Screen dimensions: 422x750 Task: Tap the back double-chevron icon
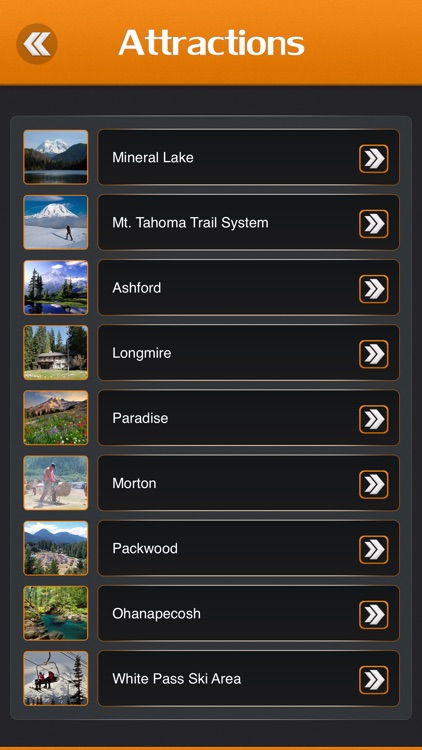pos(37,44)
